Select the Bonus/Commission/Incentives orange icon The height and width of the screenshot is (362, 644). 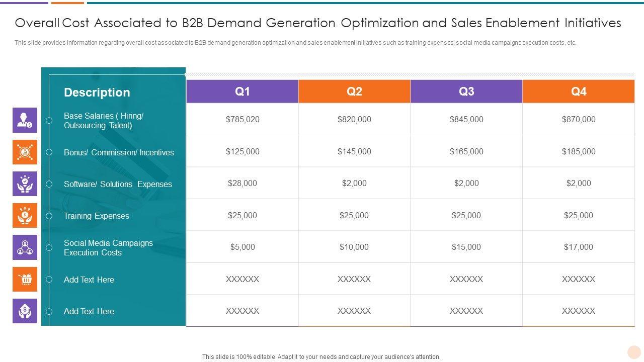tap(25, 152)
